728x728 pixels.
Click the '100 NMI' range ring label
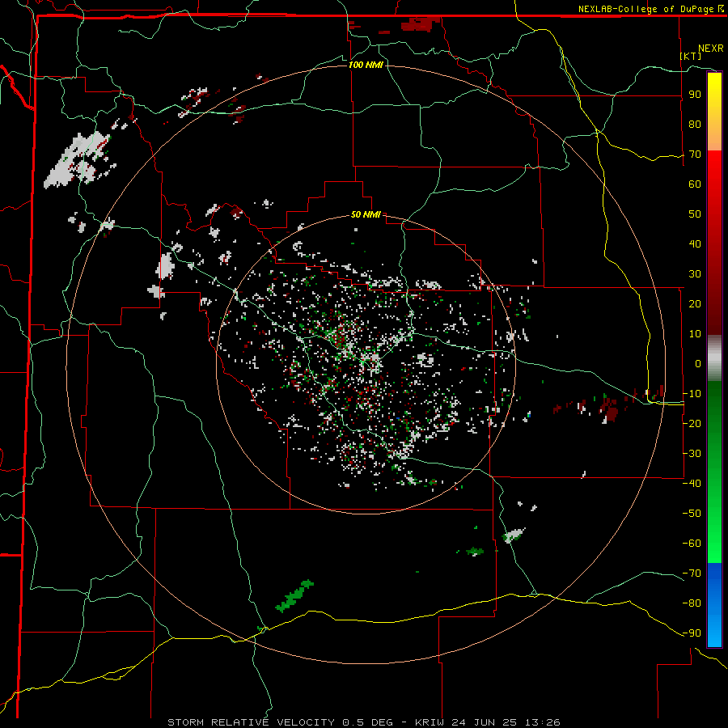(x=366, y=65)
